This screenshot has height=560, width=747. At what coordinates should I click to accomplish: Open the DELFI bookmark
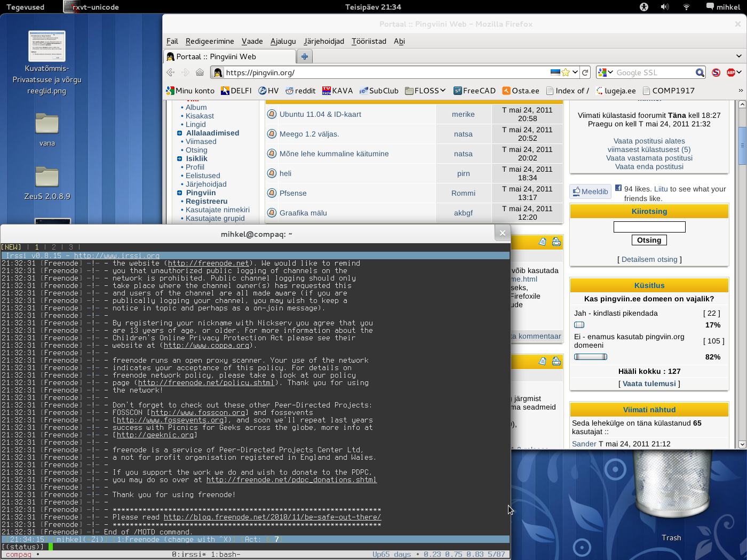pos(236,91)
